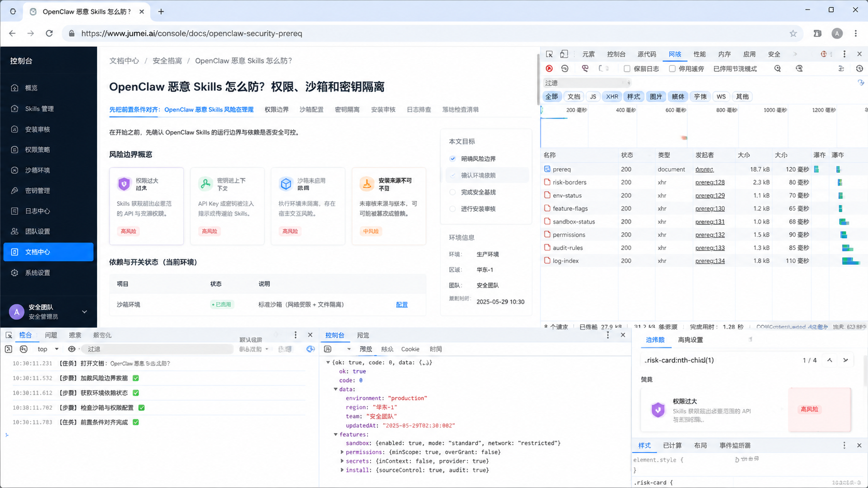Click the network search magnifier icon

tap(777, 69)
